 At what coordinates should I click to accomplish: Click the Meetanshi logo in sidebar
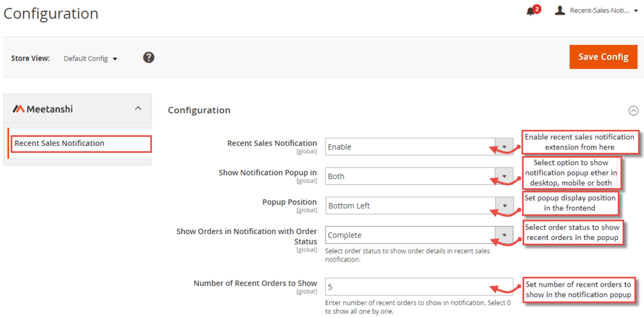point(43,109)
